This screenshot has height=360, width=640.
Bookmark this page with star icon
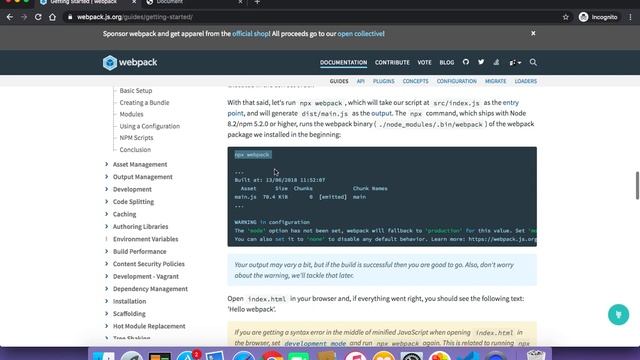566,17
